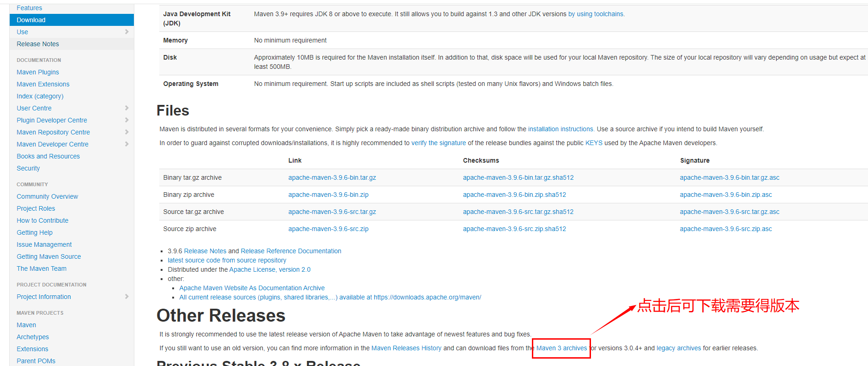Open Project Roles link

click(x=36, y=208)
